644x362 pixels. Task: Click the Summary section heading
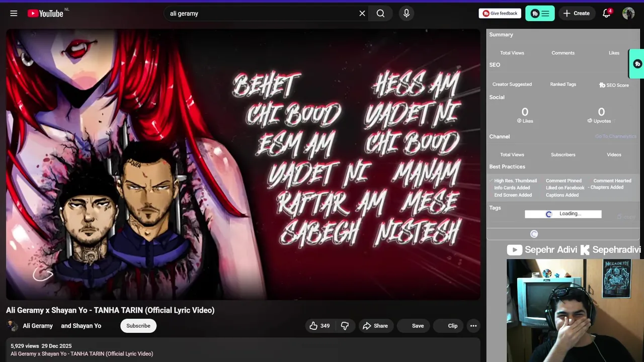point(501,35)
